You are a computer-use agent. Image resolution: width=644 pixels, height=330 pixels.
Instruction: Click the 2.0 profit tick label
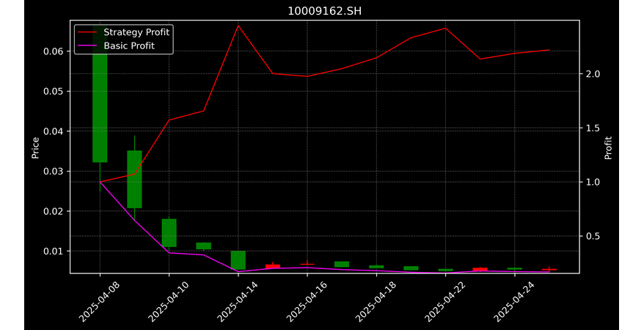[593, 74]
